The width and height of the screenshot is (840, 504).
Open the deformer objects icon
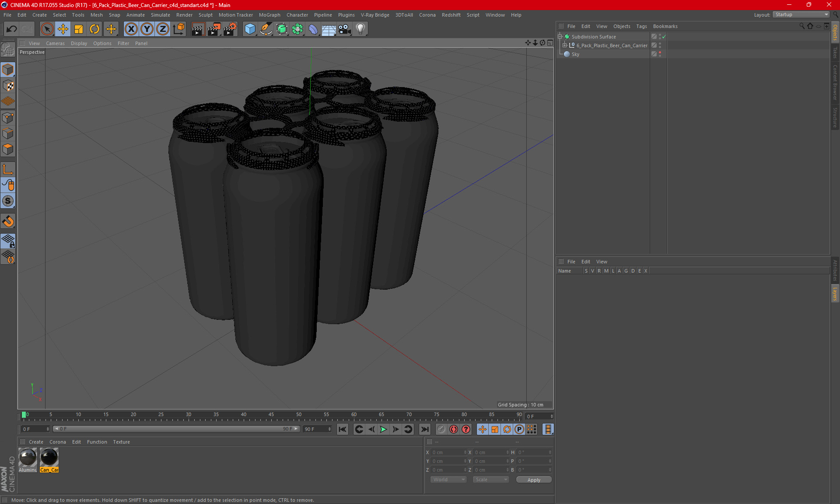(x=313, y=29)
